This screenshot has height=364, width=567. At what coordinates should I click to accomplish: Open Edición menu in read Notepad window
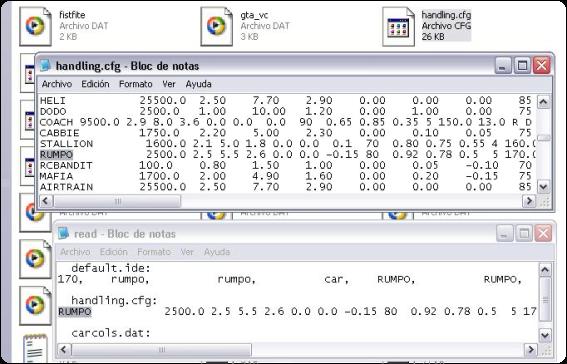tap(114, 252)
